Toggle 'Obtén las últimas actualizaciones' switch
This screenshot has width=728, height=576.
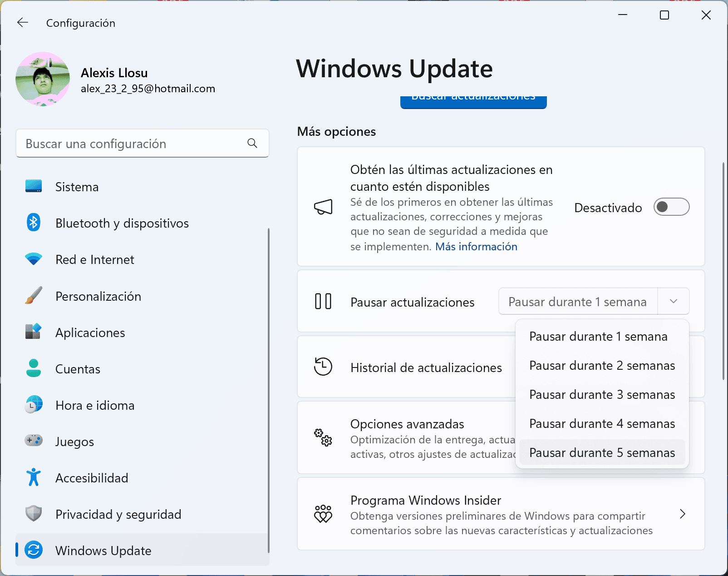point(671,207)
